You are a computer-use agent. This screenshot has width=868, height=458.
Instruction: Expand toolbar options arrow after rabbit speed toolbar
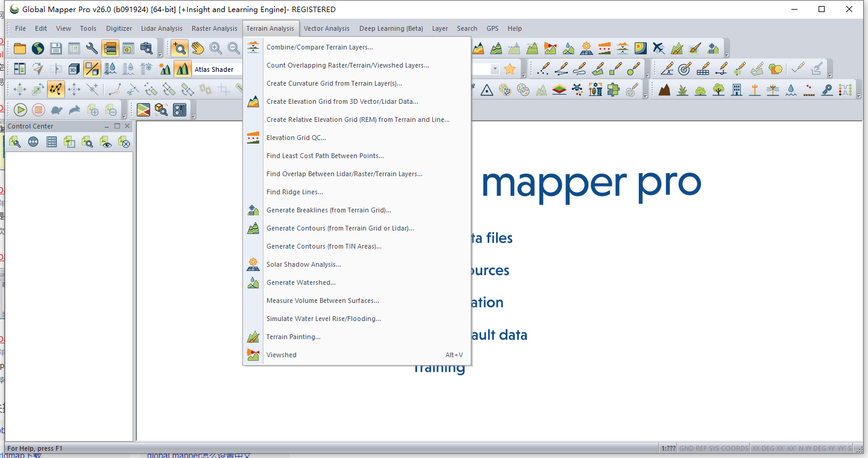click(125, 115)
